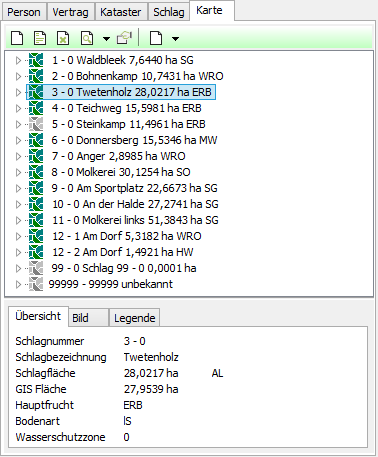
Task: Open the Kataster tab
Action: [x=121, y=12]
